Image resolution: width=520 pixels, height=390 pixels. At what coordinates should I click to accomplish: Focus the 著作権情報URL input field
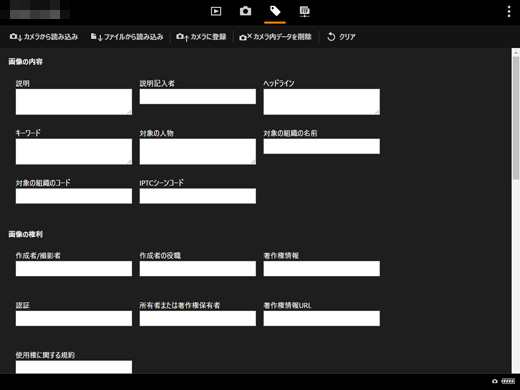[322, 318]
